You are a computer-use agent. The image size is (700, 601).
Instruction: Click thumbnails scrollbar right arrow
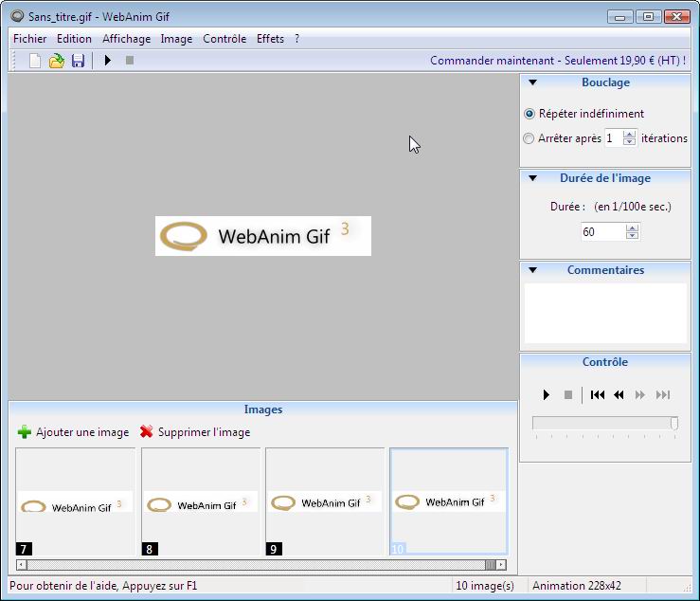click(501, 565)
